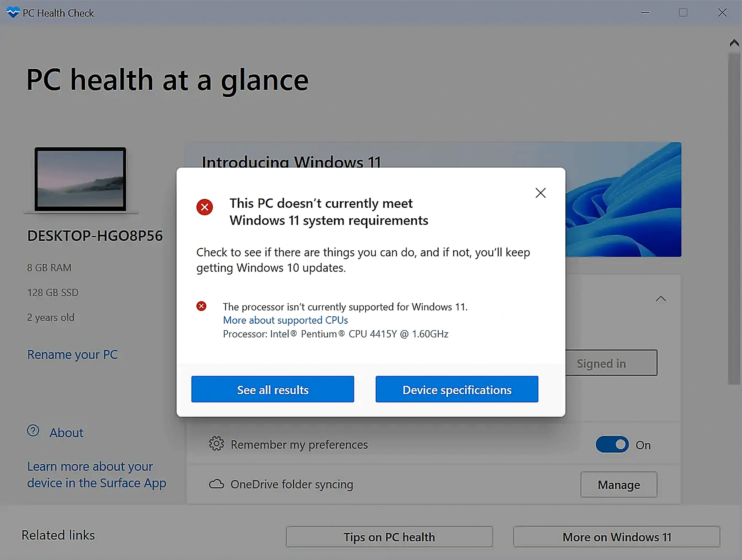This screenshot has height=560, width=742.
Task: Collapse the Signed in section chevron
Action: pos(661,299)
